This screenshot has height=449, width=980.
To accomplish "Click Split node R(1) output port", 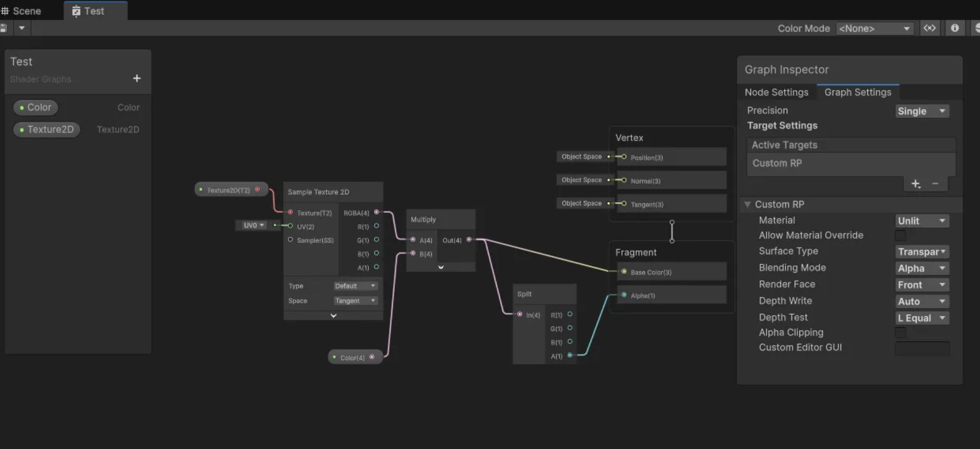I will point(570,314).
